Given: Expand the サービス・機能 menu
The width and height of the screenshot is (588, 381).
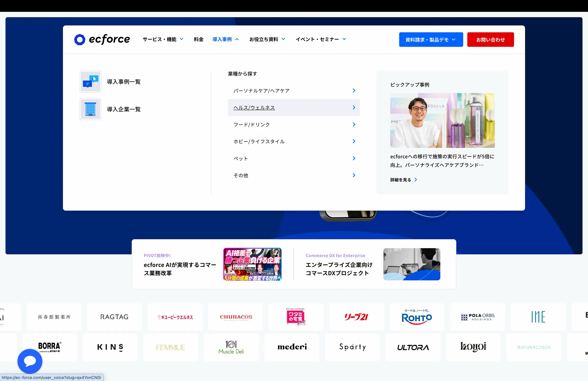Looking at the screenshot, I should click(163, 39).
